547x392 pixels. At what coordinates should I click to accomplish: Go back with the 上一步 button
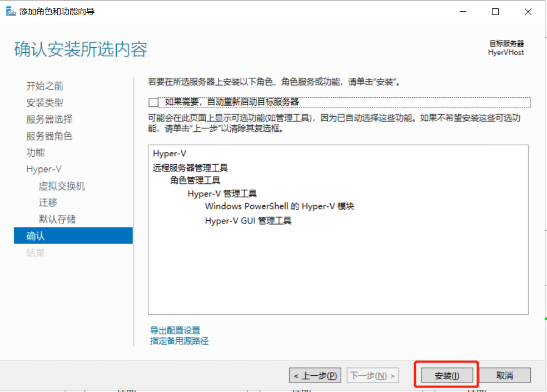pos(315,375)
